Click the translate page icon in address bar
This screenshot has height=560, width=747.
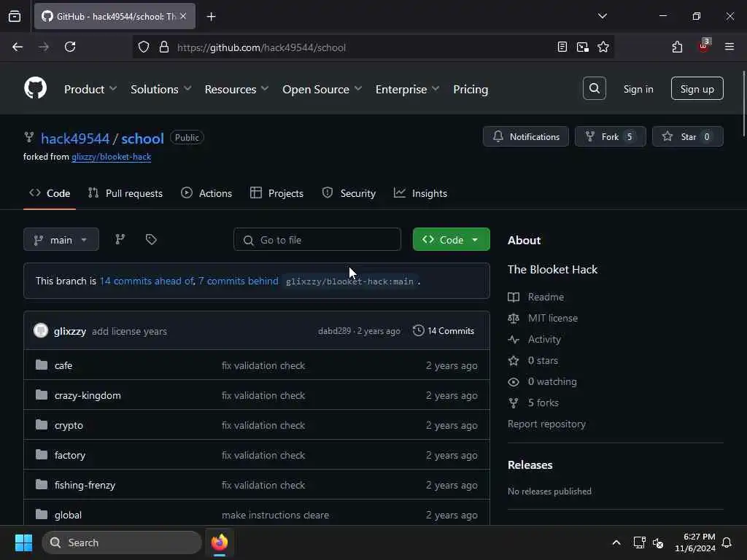[583, 47]
